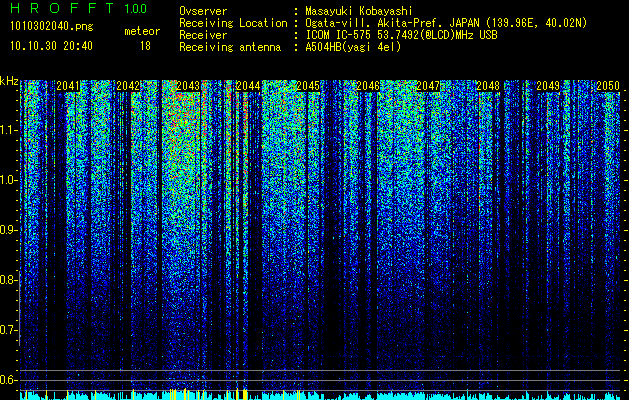
Task: Click the Receiver field label
Action: (x=203, y=35)
